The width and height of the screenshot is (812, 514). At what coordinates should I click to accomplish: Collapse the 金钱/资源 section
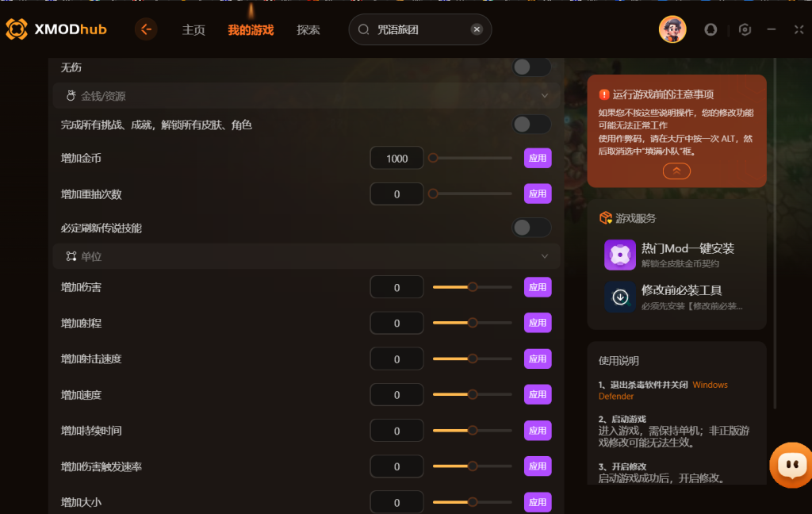pyautogui.click(x=544, y=96)
